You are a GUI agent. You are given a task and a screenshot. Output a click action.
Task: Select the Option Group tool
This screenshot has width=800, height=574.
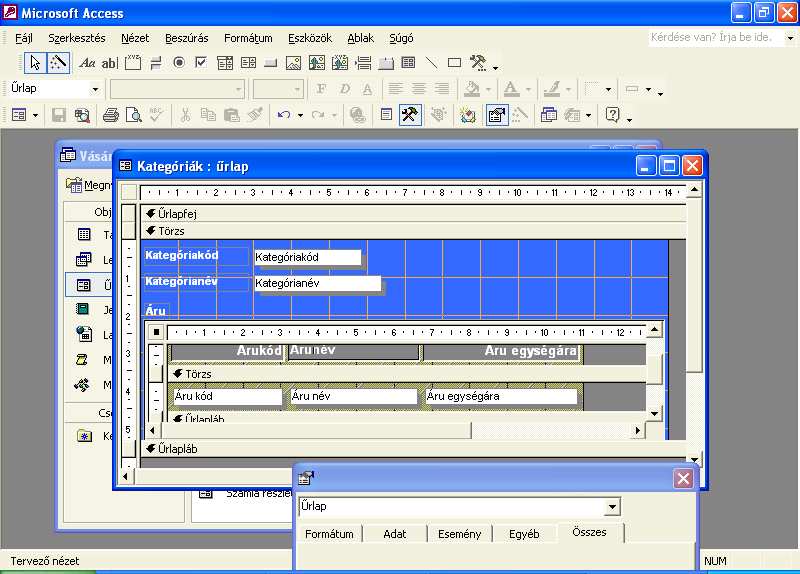coord(133,63)
